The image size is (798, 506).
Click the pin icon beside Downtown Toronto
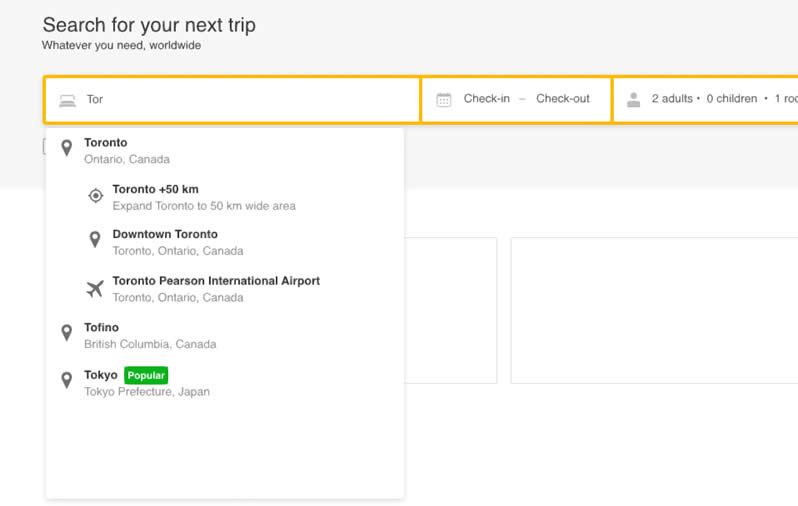pos(95,241)
